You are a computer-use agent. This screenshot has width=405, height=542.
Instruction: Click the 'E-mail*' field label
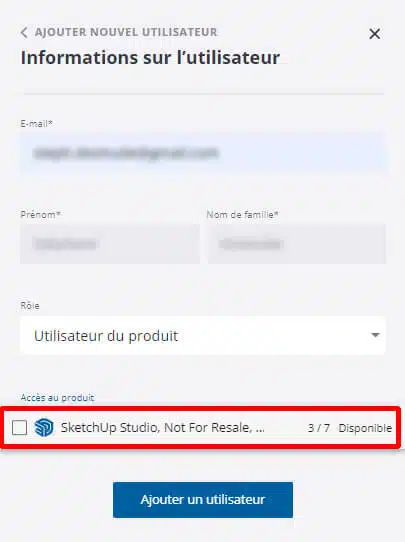click(37, 123)
